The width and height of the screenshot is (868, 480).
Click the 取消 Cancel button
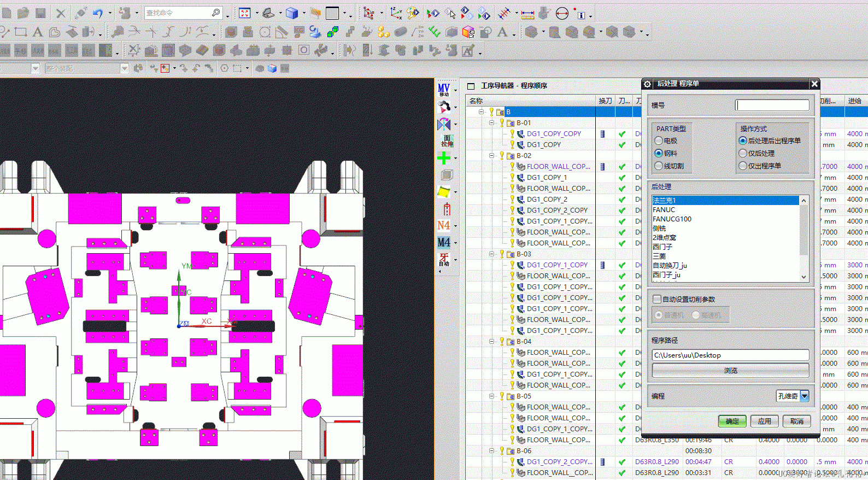coord(797,421)
